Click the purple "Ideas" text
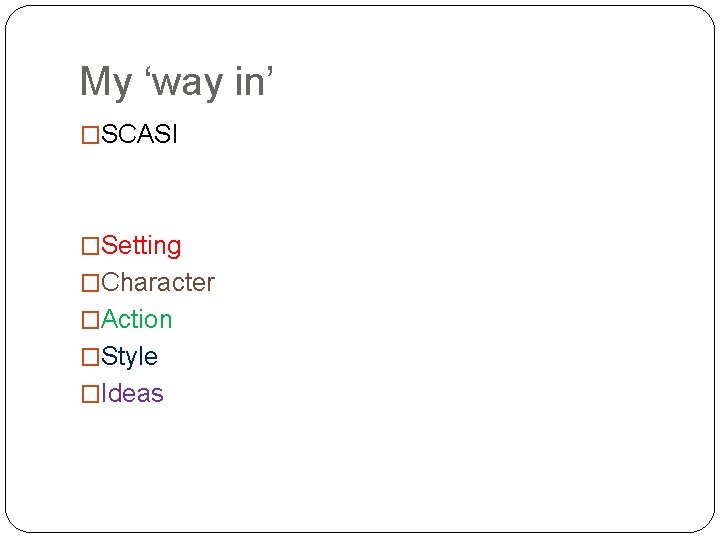Viewport: 720px width, 540px height. (x=132, y=393)
